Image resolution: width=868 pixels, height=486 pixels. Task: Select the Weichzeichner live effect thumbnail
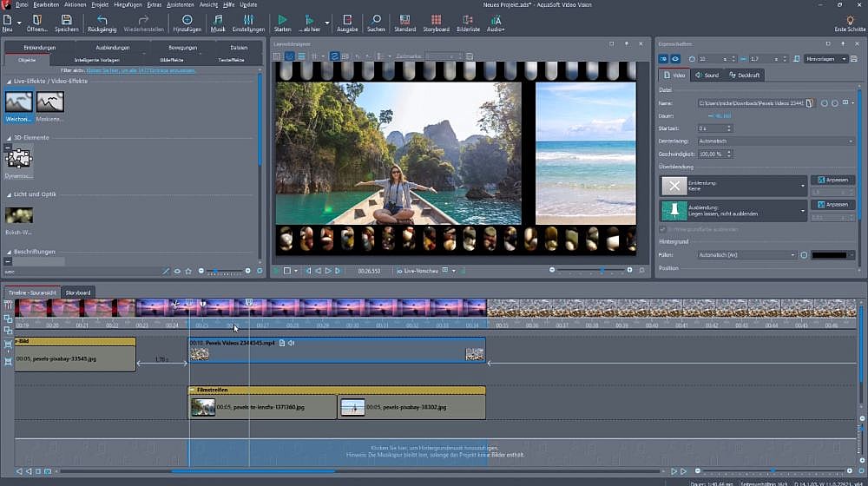tap(19, 103)
